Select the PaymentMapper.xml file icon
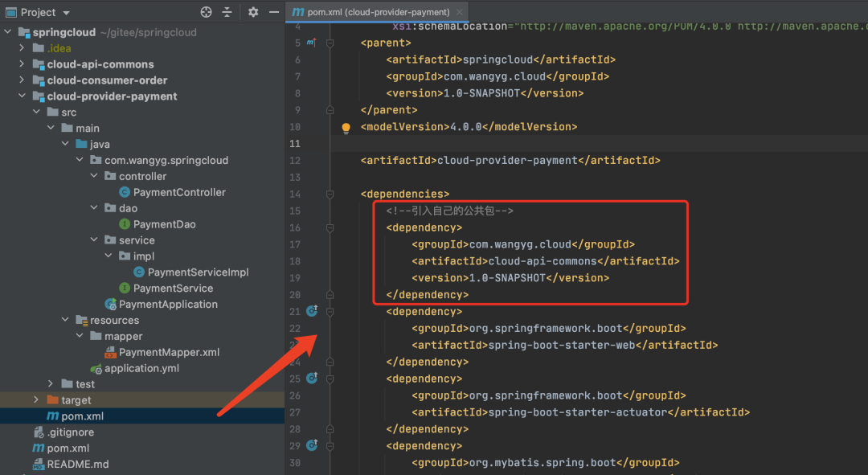Viewport: 868px width, 475px height. (x=110, y=352)
